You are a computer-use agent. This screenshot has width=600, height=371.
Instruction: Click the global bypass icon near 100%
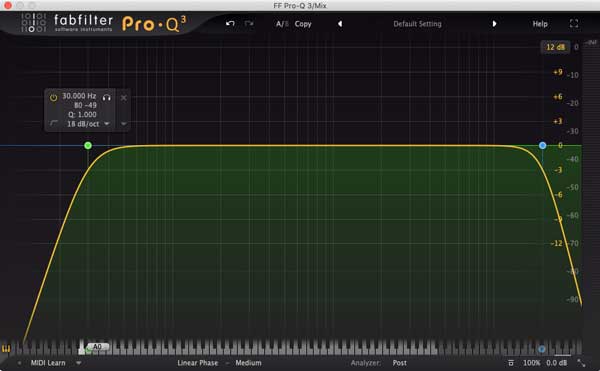click(x=510, y=363)
